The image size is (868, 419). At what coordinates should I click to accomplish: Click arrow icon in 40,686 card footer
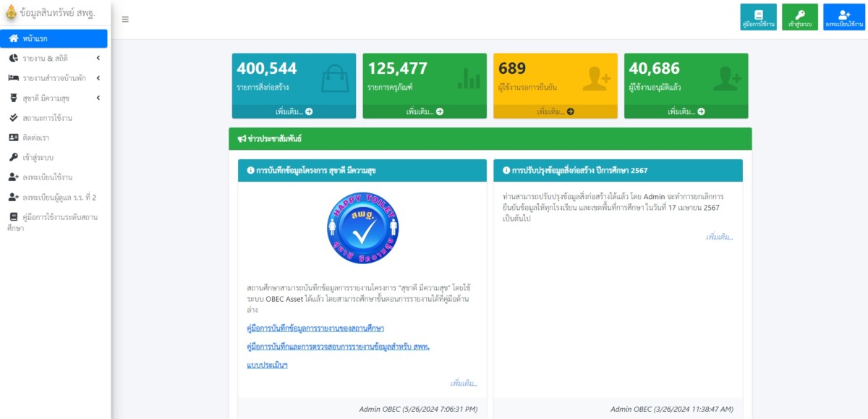[x=701, y=111]
